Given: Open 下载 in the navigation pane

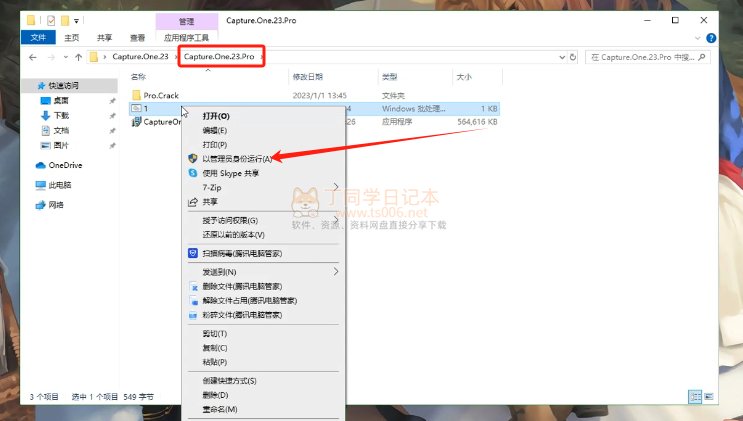Looking at the screenshot, I should [x=61, y=115].
